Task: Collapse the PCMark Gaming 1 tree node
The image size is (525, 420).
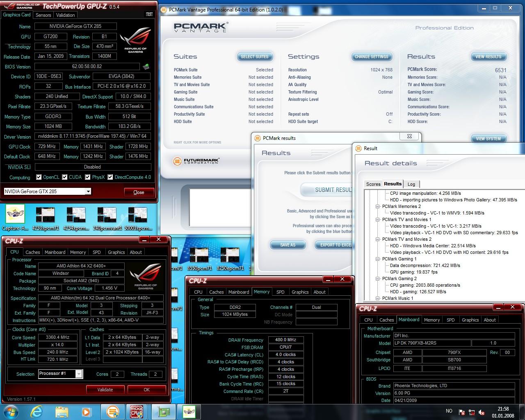Action: pyautogui.click(x=377, y=259)
